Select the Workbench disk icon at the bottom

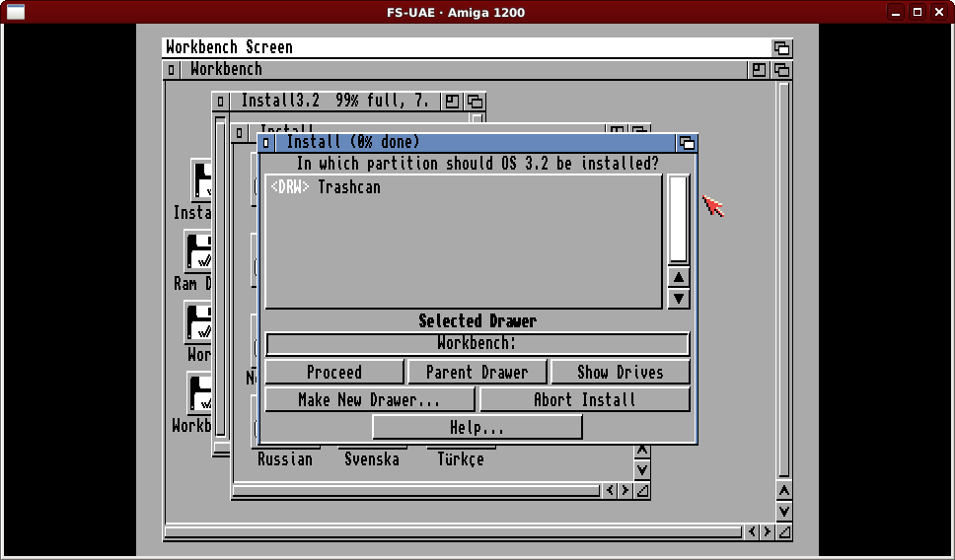tap(198, 393)
